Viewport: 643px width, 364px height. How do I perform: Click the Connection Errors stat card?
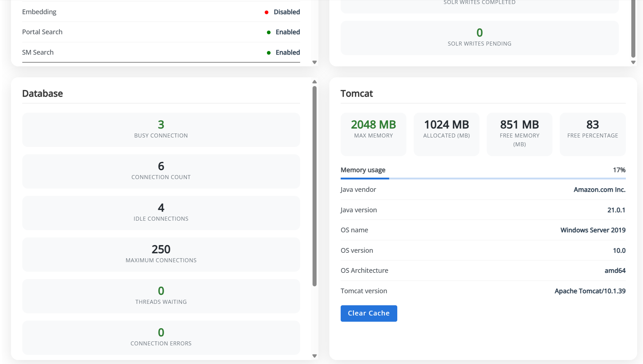point(161,338)
